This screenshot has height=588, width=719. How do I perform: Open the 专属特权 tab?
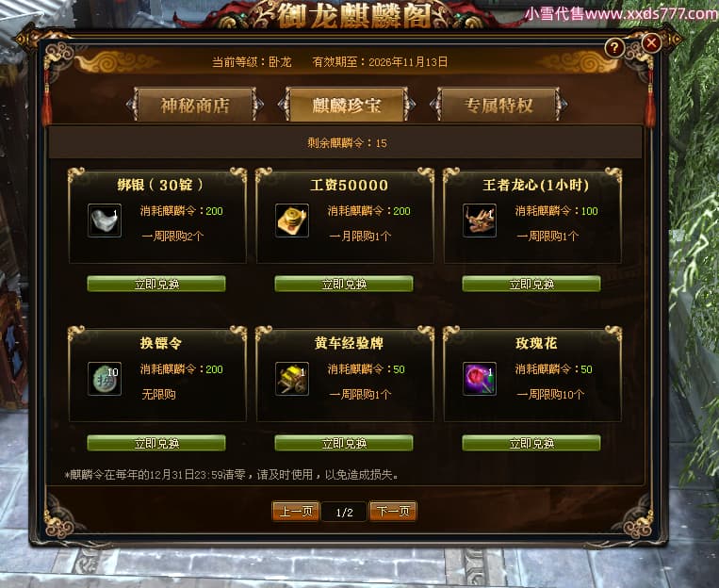click(x=498, y=105)
